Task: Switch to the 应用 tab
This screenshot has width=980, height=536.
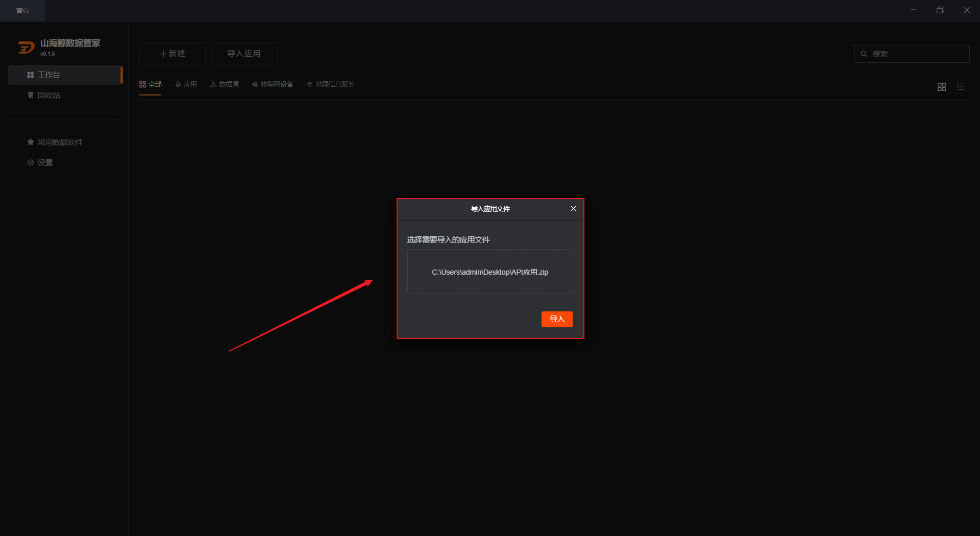Action: pos(186,84)
